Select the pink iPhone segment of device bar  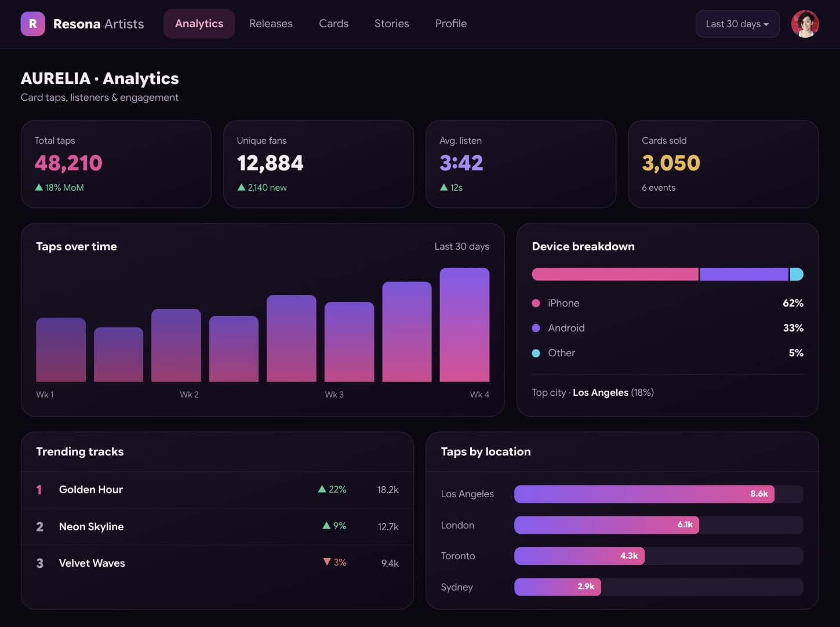coord(615,274)
